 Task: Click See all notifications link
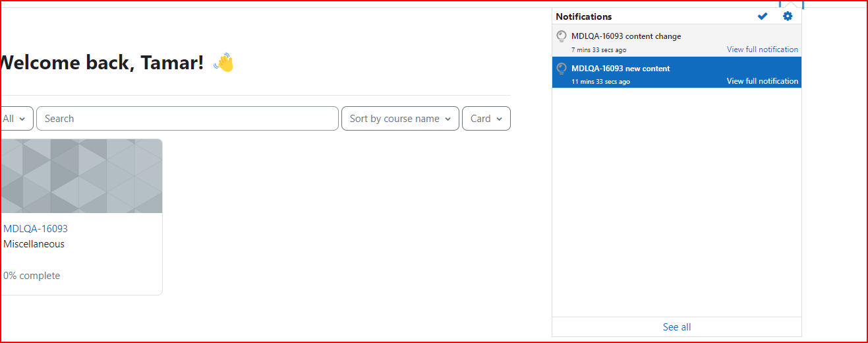(x=677, y=327)
